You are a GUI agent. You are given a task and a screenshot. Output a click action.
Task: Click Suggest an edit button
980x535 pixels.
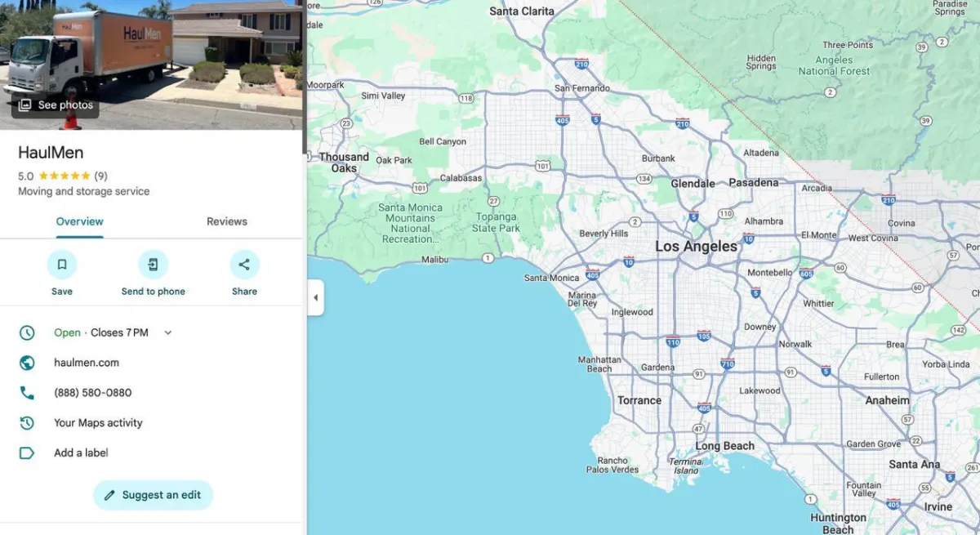[153, 495]
